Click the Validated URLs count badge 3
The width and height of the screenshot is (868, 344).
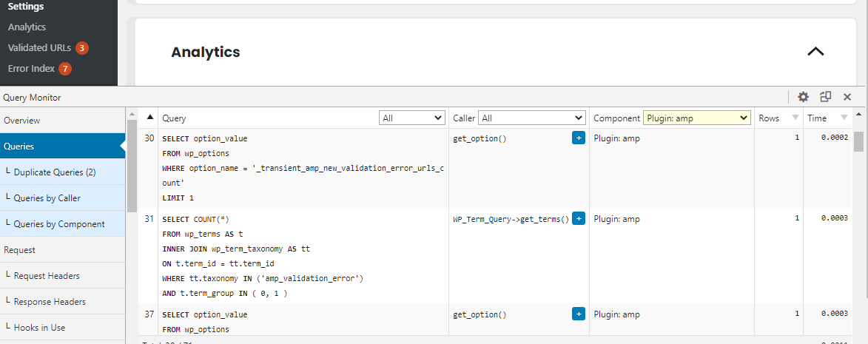coord(82,47)
